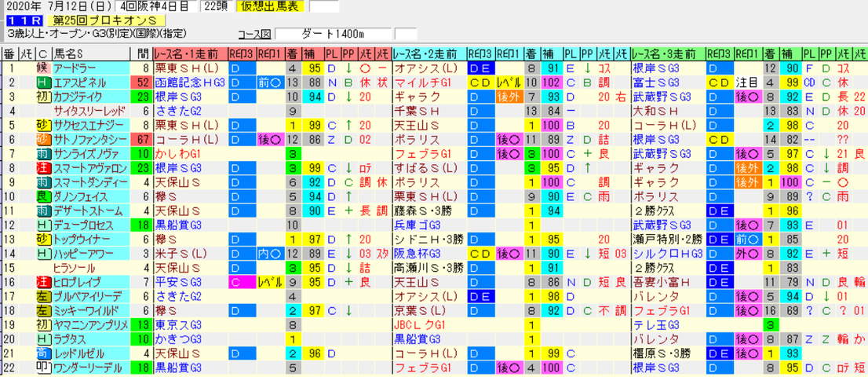Click the 叩 badge beside ワンダーリーデル
868x377 pixels.
pos(42,368)
